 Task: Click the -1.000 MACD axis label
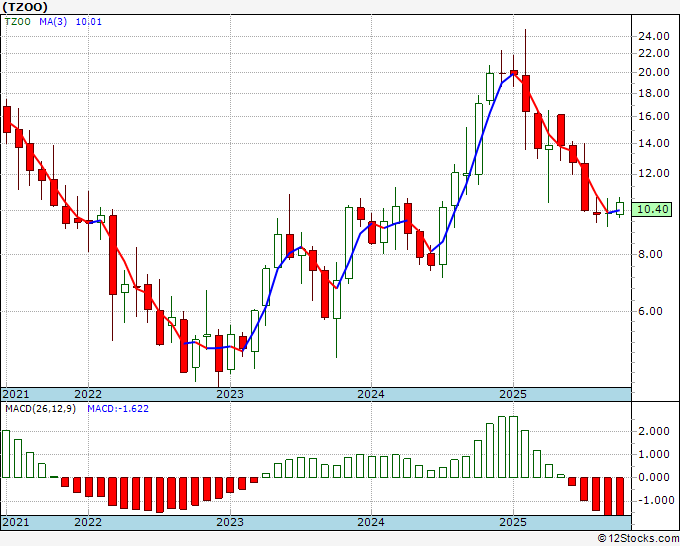652,501
